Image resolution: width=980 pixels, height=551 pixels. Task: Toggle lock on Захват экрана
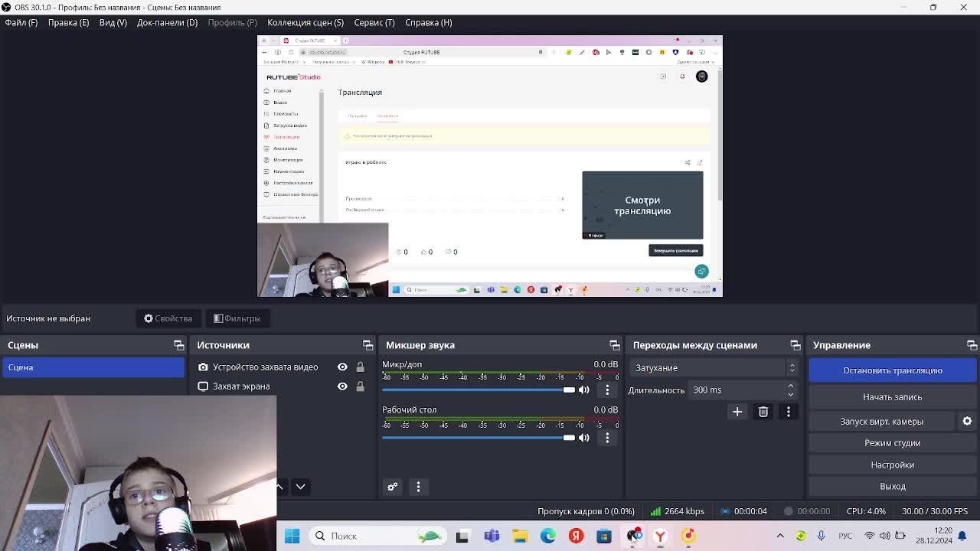coord(360,386)
